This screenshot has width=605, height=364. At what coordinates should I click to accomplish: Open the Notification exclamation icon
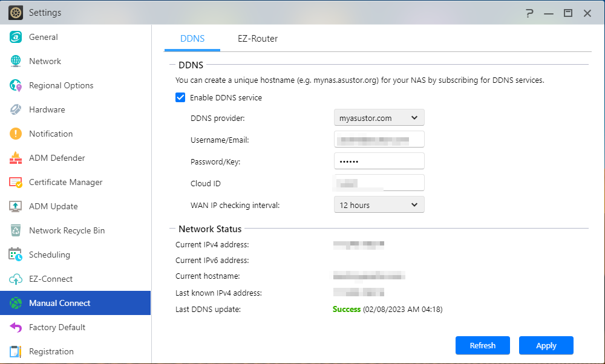[16, 134]
